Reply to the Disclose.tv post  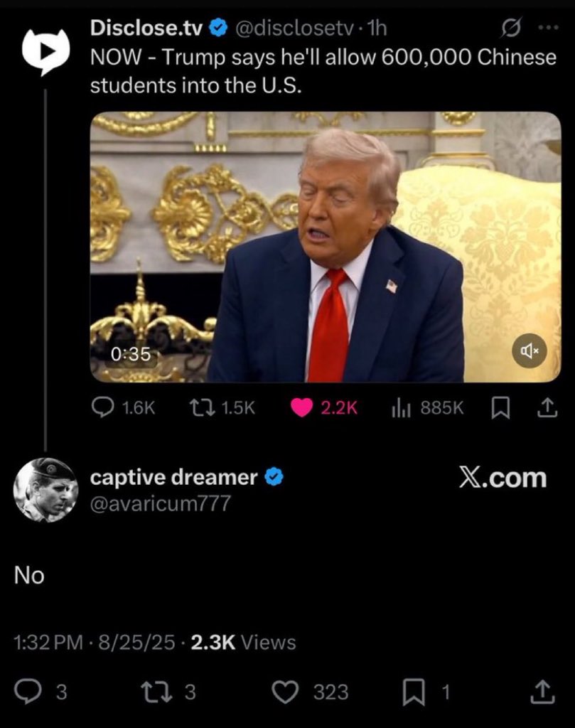(x=124, y=407)
